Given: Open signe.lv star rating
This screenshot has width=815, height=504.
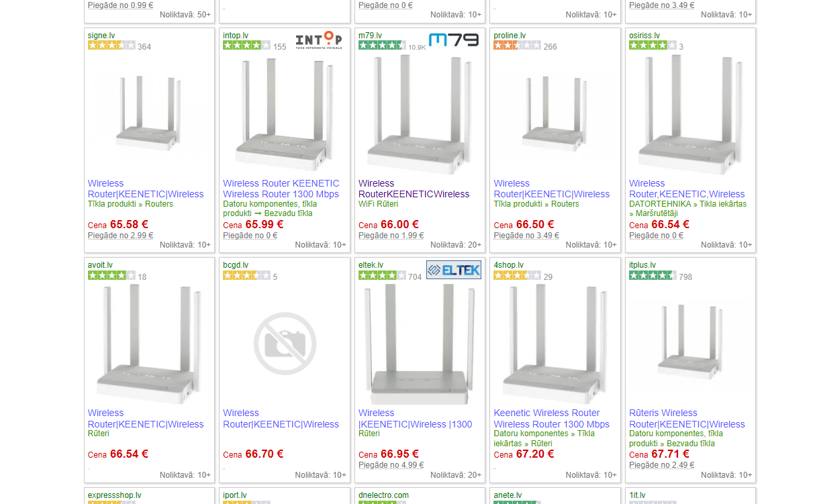Looking at the screenshot, I should click(111, 46).
